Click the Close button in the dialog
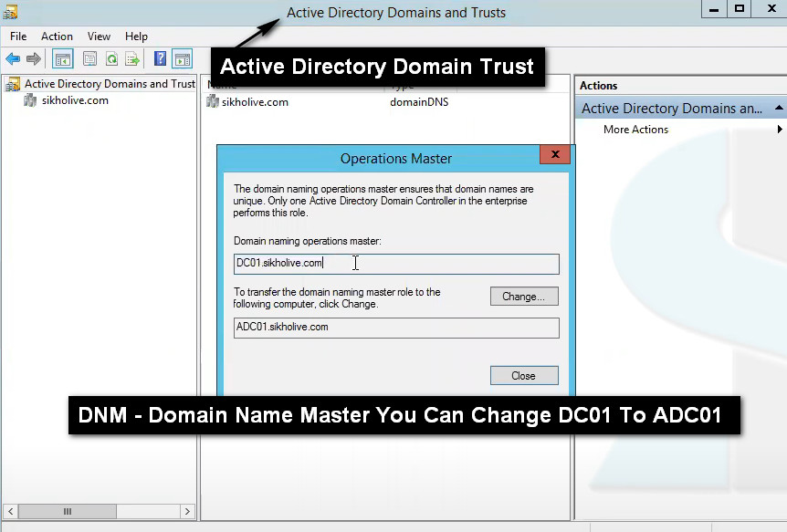Image resolution: width=787 pixels, height=532 pixels. 524,375
